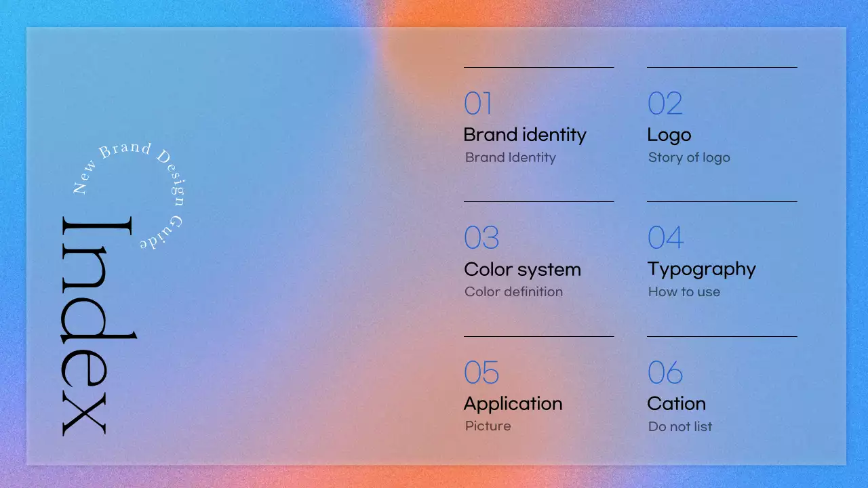
Task: Select the How to use subtitle
Action: 684,291
